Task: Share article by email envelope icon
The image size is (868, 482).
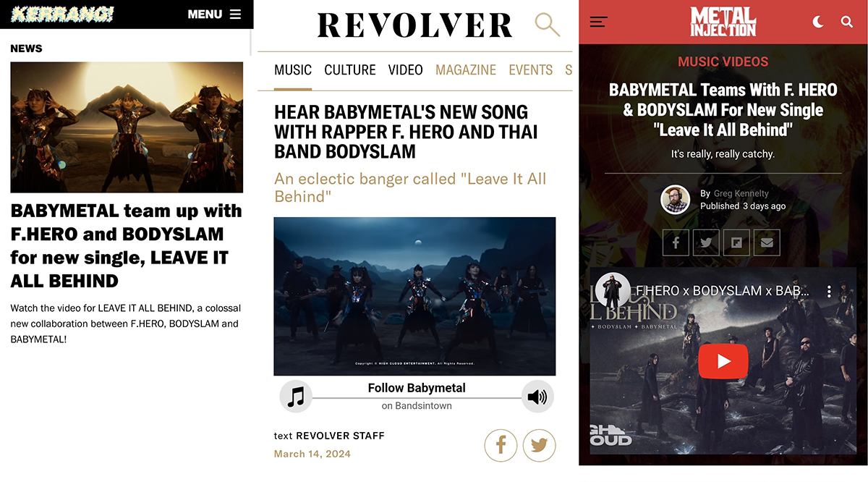Action: (x=767, y=242)
